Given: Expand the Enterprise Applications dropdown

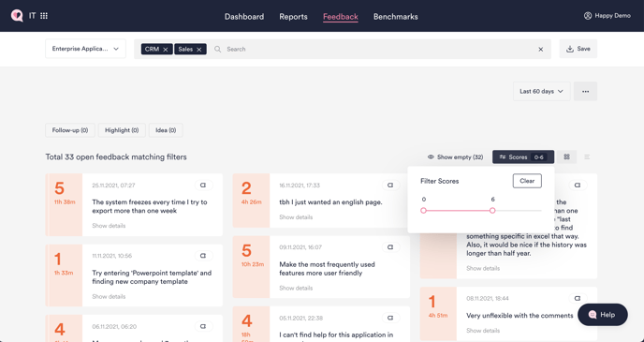Looking at the screenshot, I should [85, 49].
